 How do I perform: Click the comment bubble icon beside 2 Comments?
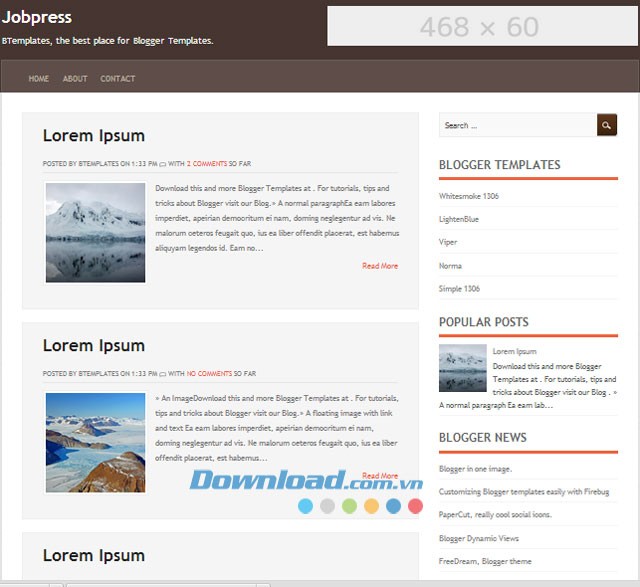[x=163, y=163]
